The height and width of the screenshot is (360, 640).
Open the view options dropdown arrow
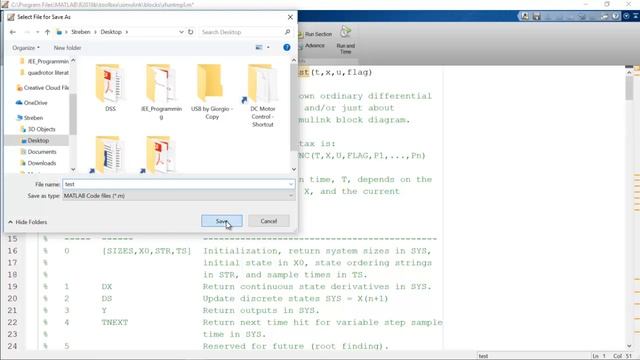coord(268,47)
